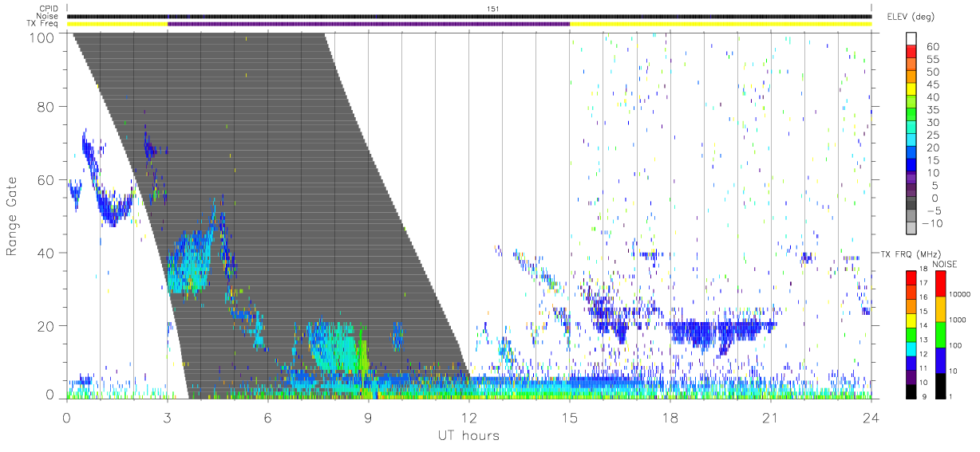Pick the black bottom segment of TX FRQ colorbar
980x452 pixels.
coord(911,390)
